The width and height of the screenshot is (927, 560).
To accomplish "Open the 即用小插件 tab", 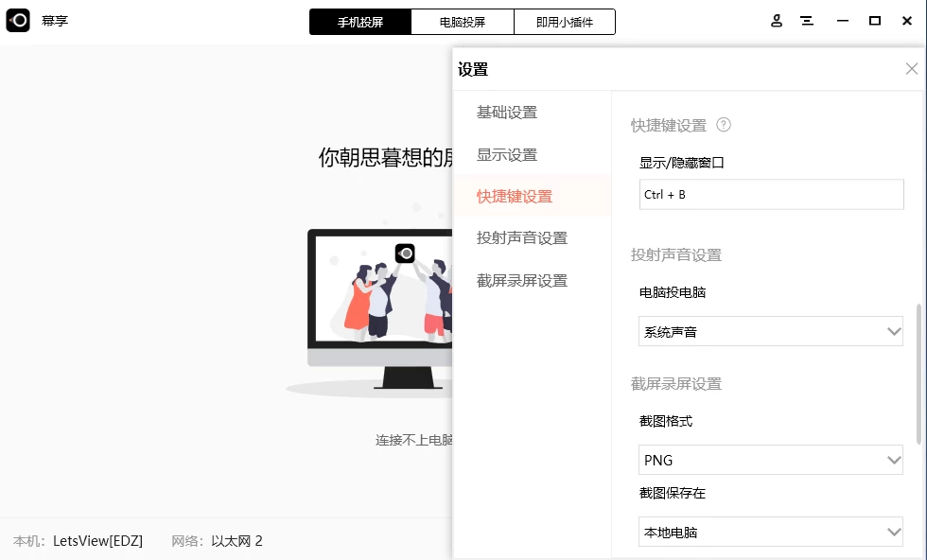I will 564,21.
